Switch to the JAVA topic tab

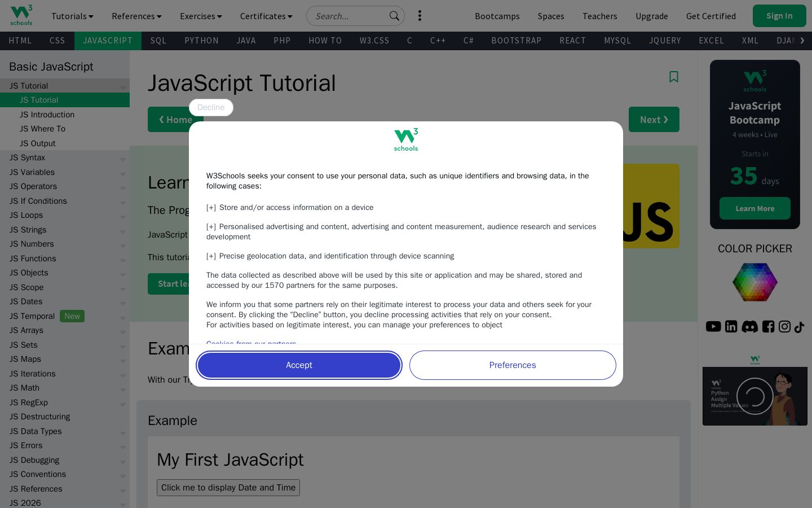[246, 41]
